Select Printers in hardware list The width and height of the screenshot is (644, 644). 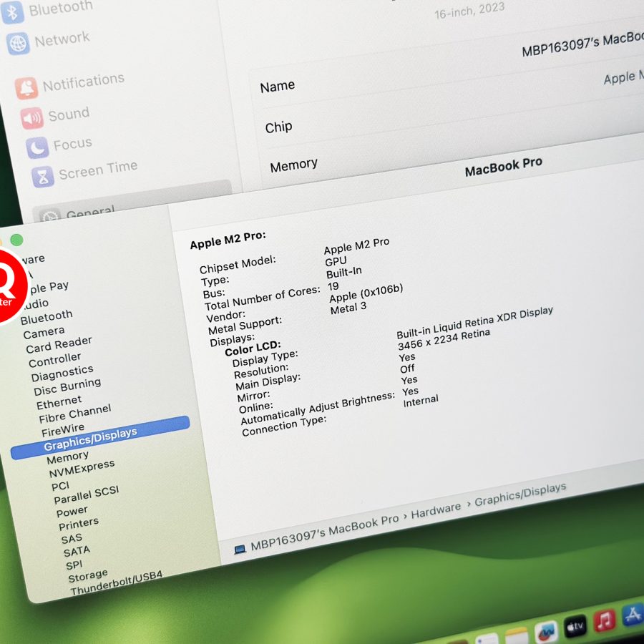point(79,524)
